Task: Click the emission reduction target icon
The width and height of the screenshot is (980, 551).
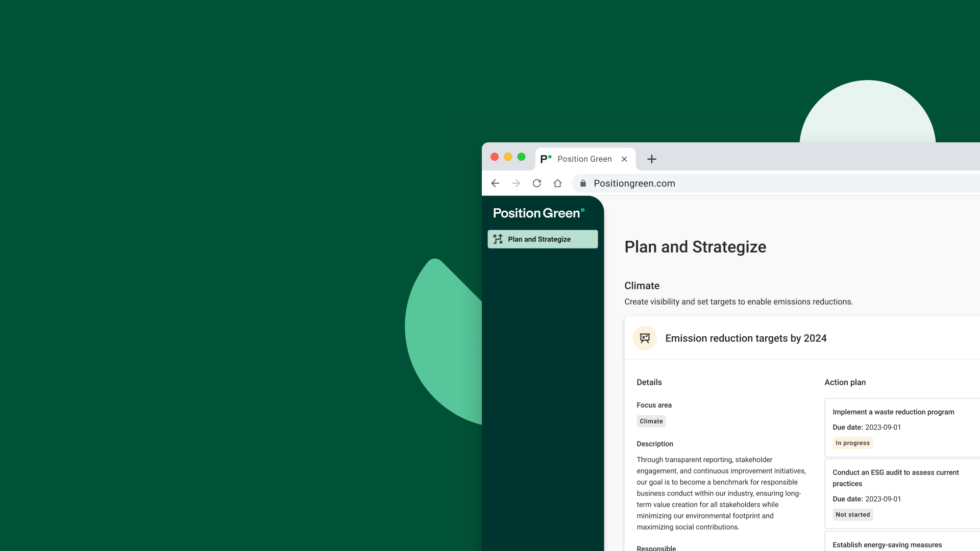Action: tap(644, 338)
